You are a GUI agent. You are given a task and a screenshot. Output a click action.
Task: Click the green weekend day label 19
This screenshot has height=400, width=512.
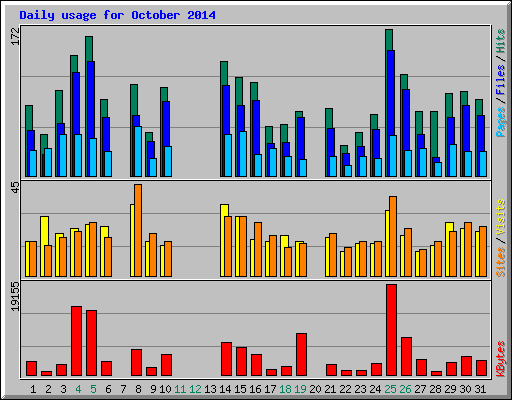pyautogui.click(x=300, y=389)
